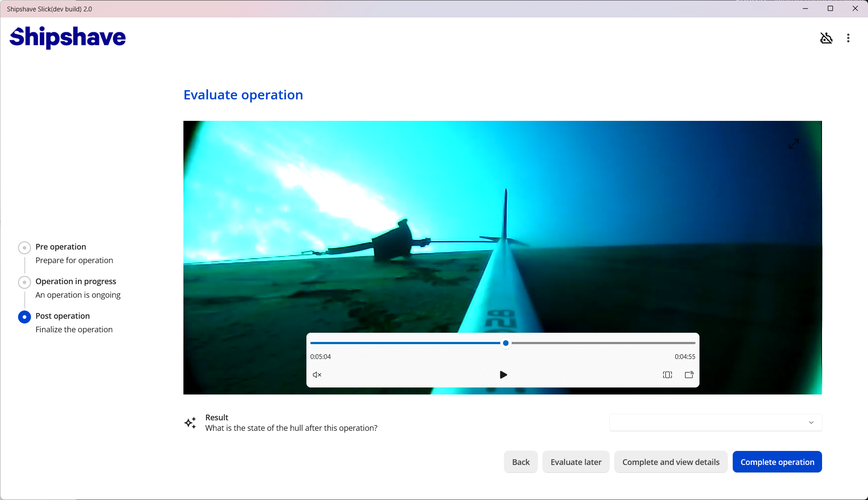Open the three-dot more options menu
The height and width of the screenshot is (500, 868).
pos(848,38)
